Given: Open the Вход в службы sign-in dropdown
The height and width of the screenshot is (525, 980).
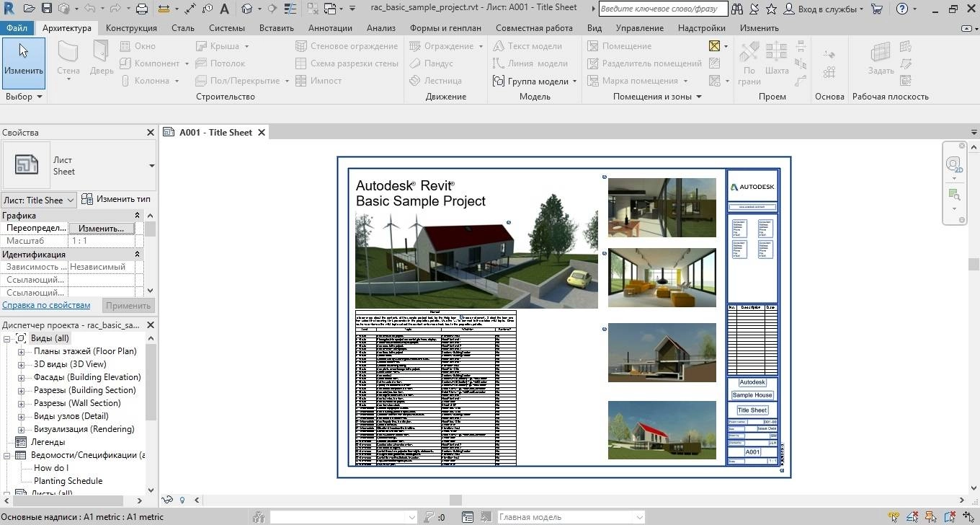Looking at the screenshot, I should click(823, 9).
